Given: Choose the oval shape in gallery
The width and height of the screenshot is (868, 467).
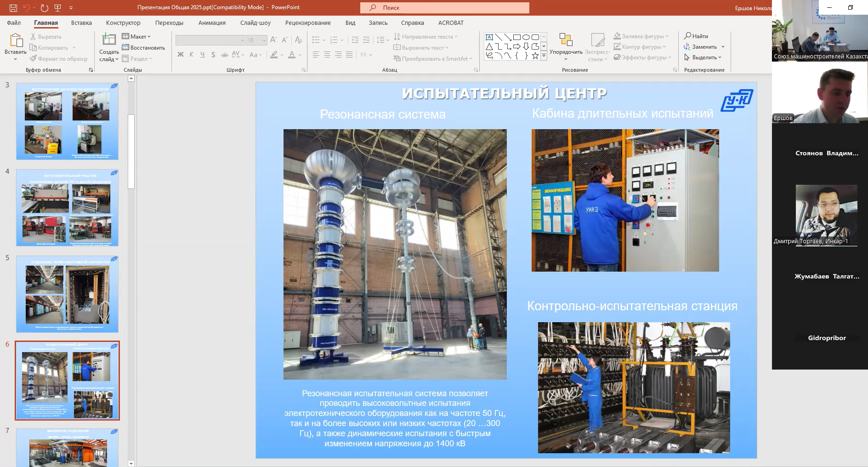Looking at the screenshot, I should (526, 37).
